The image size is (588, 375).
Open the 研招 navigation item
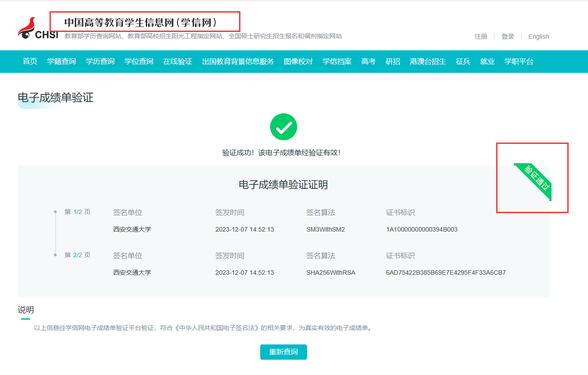pos(393,62)
